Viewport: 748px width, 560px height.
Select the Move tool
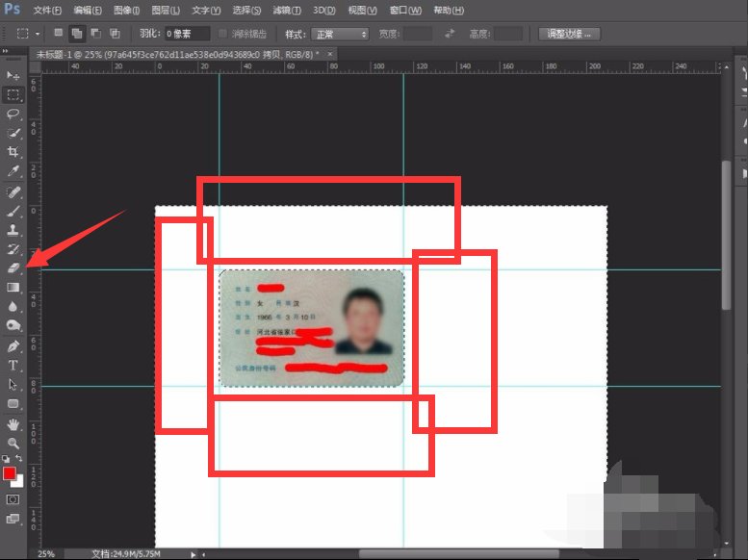pyautogui.click(x=13, y=75)
